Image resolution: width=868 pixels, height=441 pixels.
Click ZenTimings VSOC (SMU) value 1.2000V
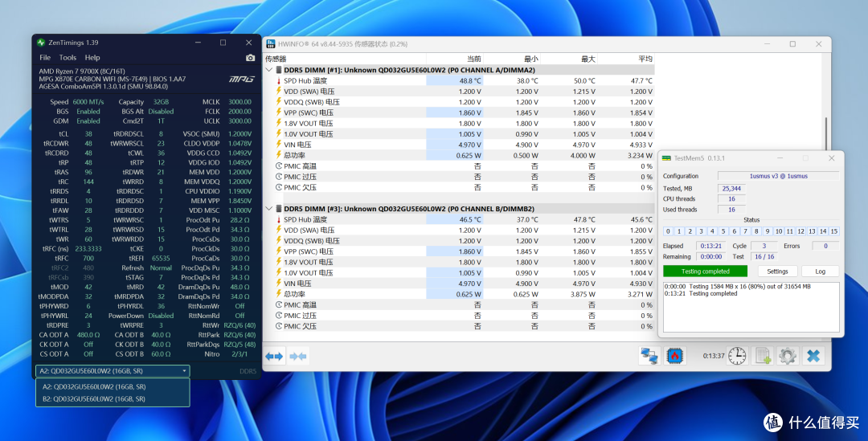click(x=240, y=134)
